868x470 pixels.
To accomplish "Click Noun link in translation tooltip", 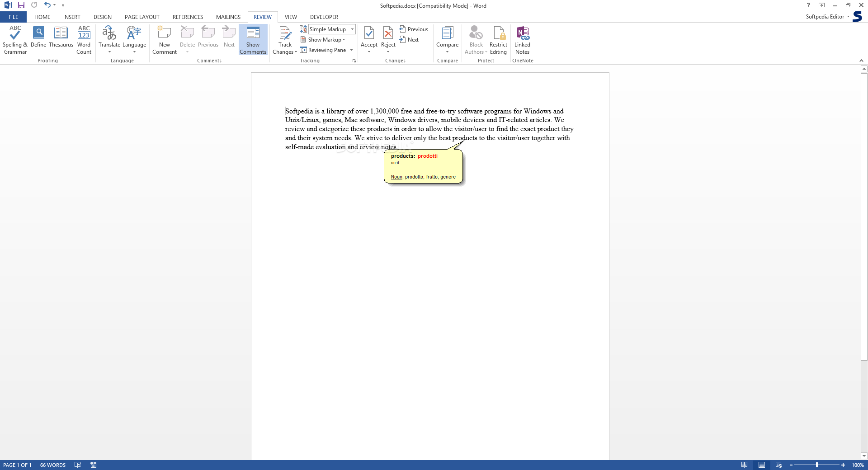I will tap(396, 177).
